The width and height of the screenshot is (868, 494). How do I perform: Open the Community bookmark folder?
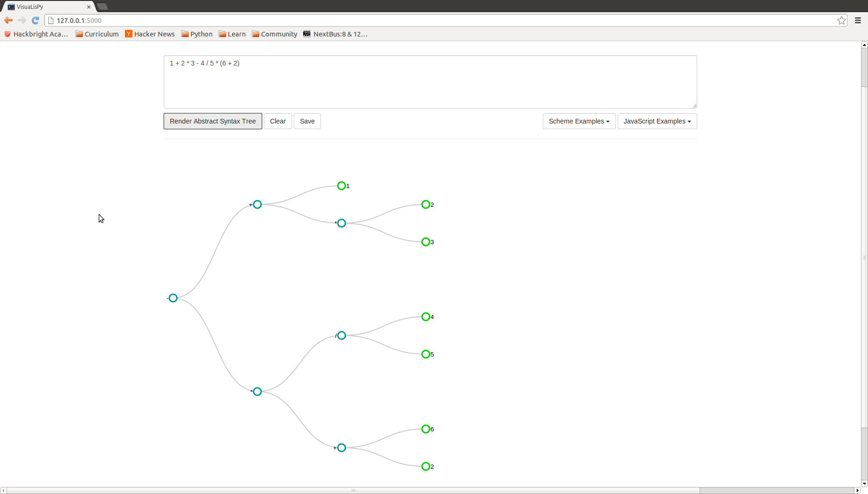point(274,34)
